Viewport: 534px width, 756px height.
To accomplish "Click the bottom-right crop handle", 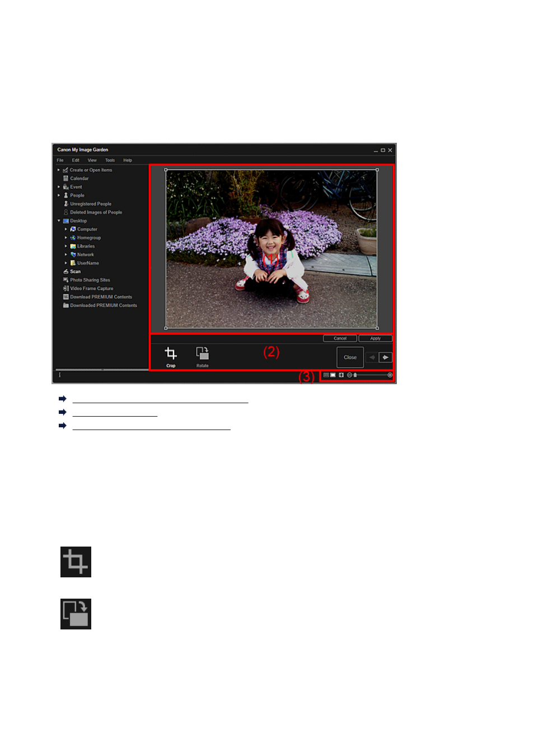I will point(377,328).
